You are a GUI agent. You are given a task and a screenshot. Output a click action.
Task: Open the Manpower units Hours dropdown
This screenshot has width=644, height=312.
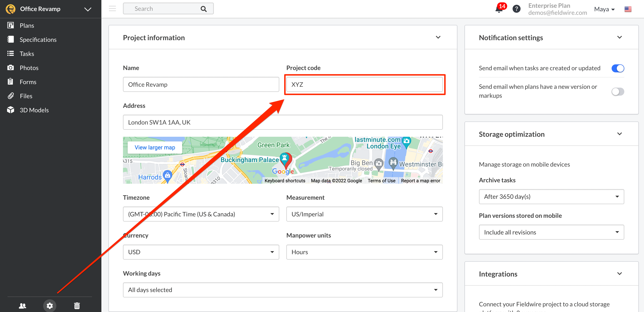point(364,252)
